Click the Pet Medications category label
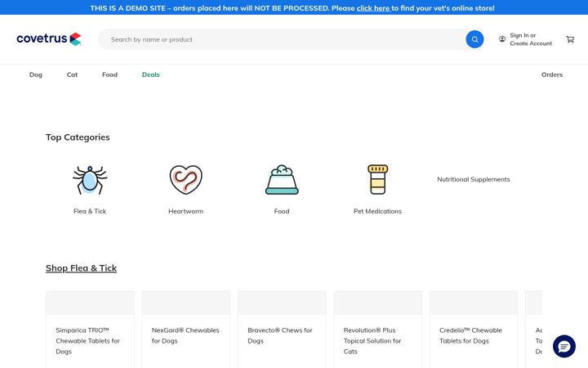This screenshot has height=368, width=588. [x=377, y=212]
